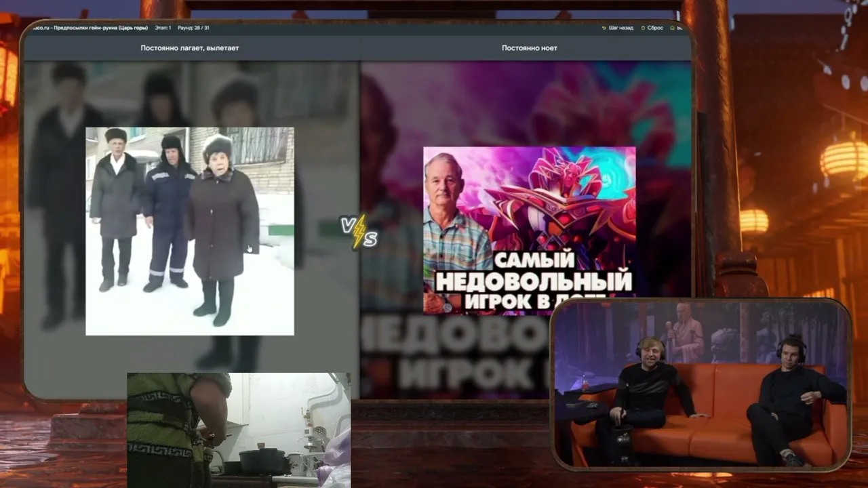Pick the snowy photo of three people
Image resolution: width=868 pixels, height=488 pixels.
coord(190,231)
